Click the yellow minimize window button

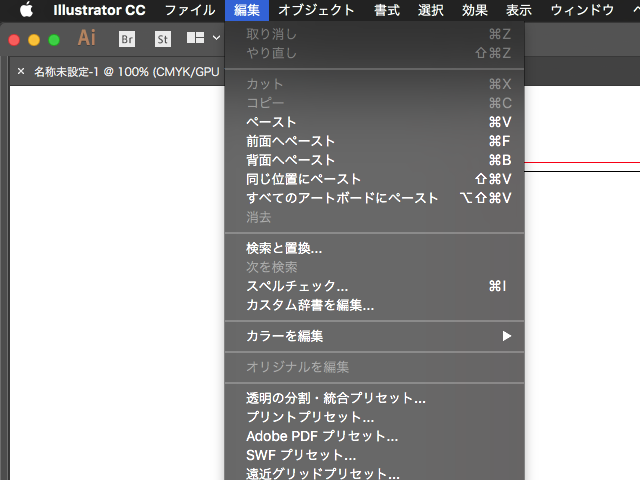34,40
